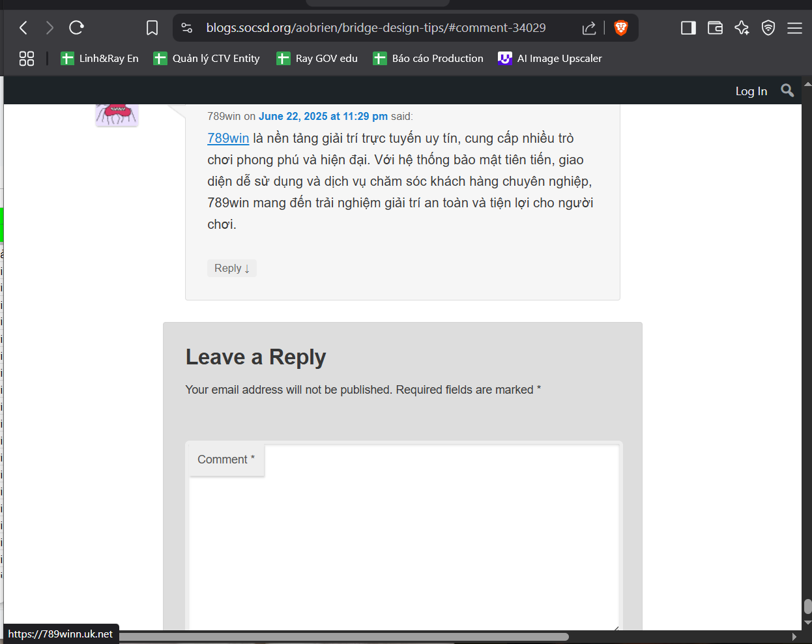Click the Comment field label
This screenshot has height=644, width=812.
tap(226, 460)
